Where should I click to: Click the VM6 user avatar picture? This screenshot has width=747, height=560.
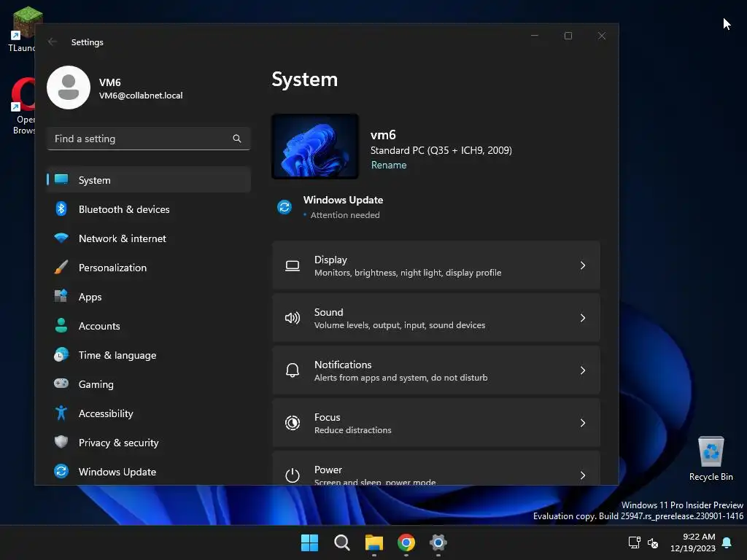click(69, 87)
